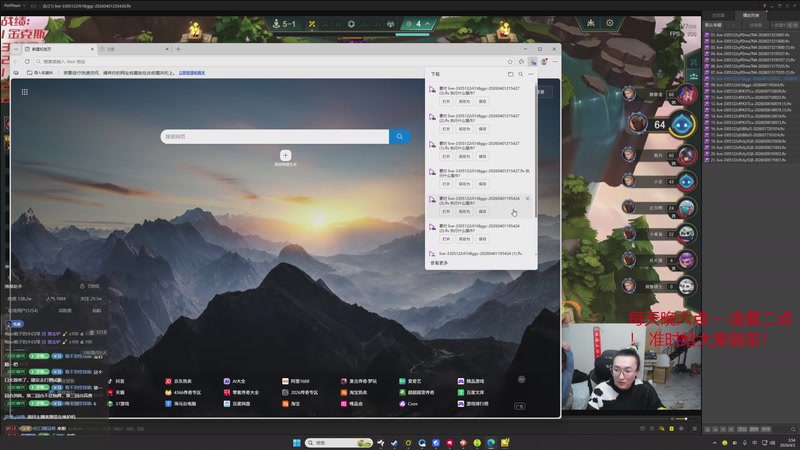Open the 海马云电脑 shortcut
800x450 pixels.
181,404
